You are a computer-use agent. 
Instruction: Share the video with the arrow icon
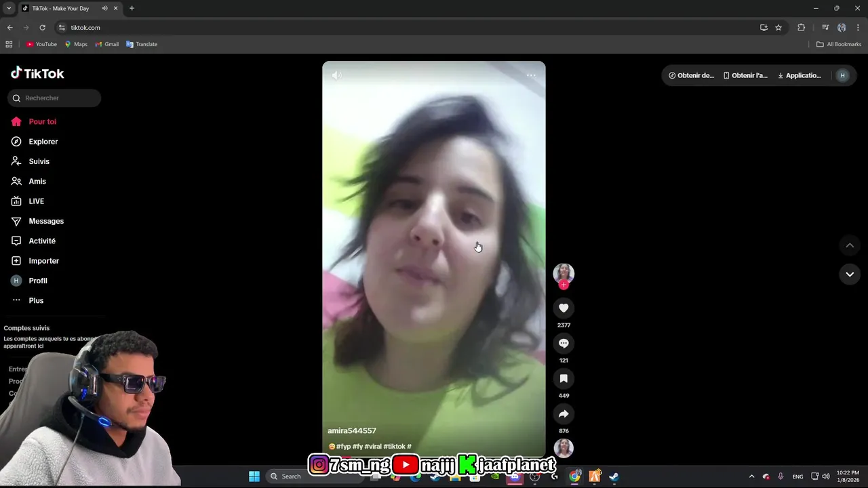pos(564,414)
